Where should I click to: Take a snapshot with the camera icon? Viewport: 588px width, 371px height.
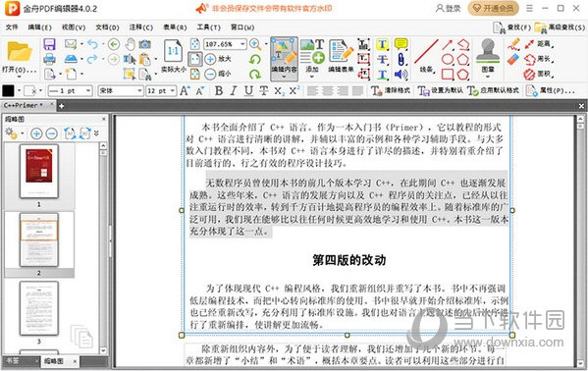coord(144,44)
